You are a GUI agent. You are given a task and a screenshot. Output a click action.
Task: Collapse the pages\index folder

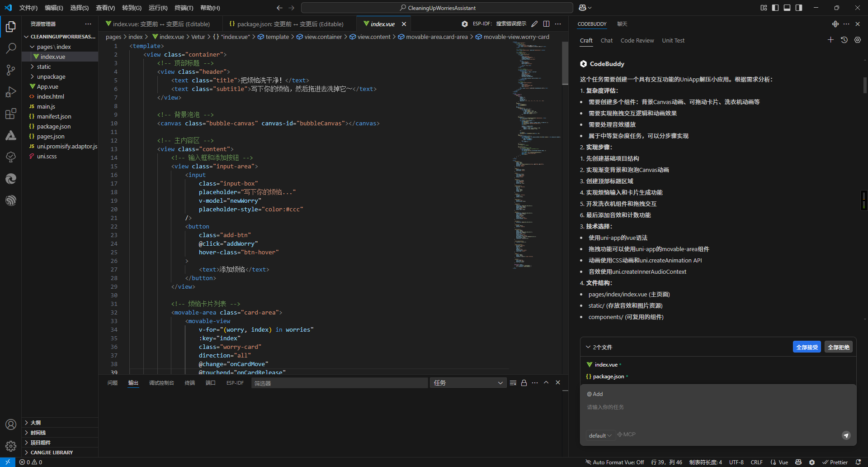tap(60, 47)
